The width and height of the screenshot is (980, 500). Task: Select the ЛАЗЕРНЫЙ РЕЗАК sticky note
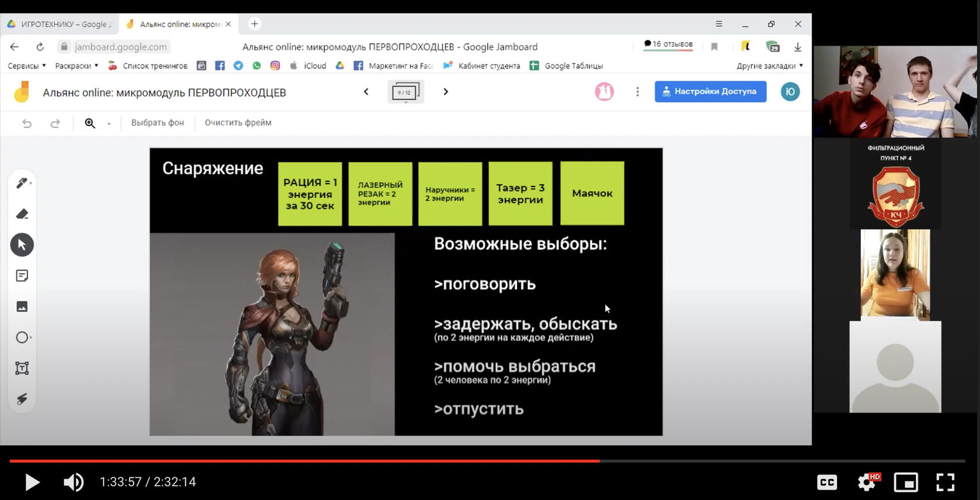(x=380, y=193)
